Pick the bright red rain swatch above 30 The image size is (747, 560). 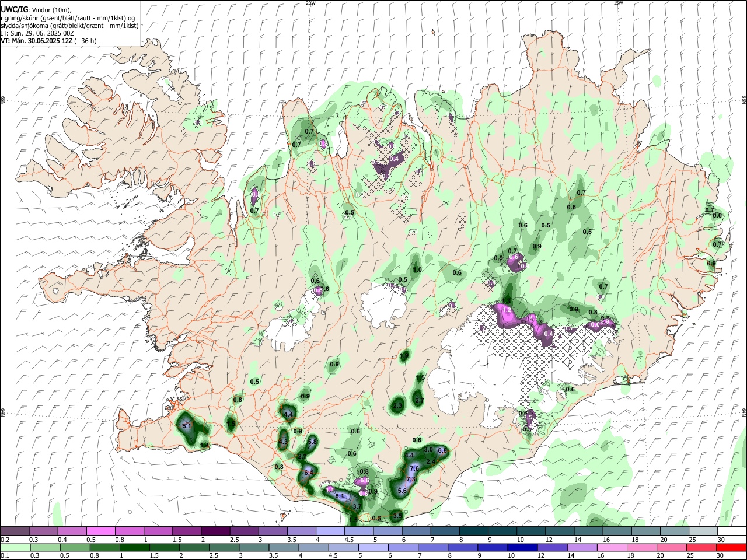click(x=732, y=547)
